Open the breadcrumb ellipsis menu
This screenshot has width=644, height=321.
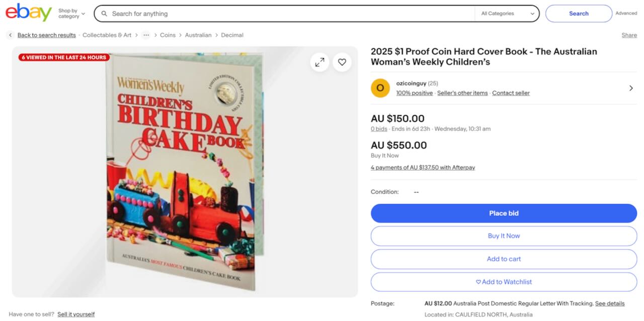(146, 35)
